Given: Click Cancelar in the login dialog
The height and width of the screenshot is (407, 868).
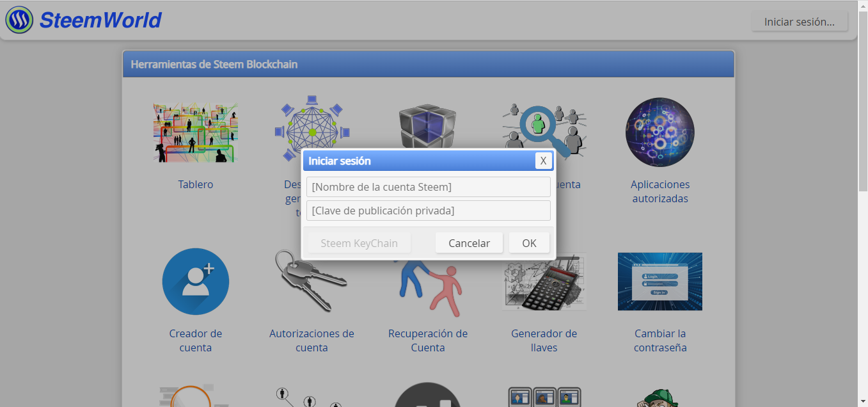Looking at the screenshot, I should coord(470,243).
